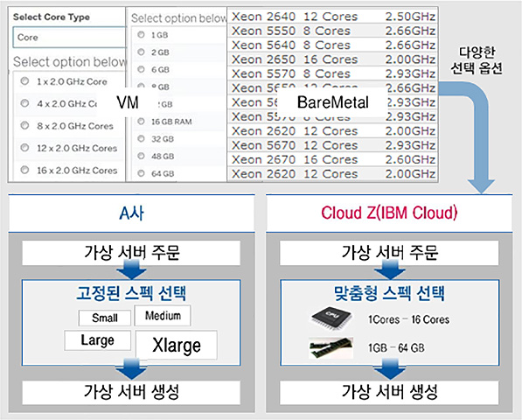522x420 pixels.
Task: Click 가상 서버 주문 box under A사
Action: [x=131, y=253]
